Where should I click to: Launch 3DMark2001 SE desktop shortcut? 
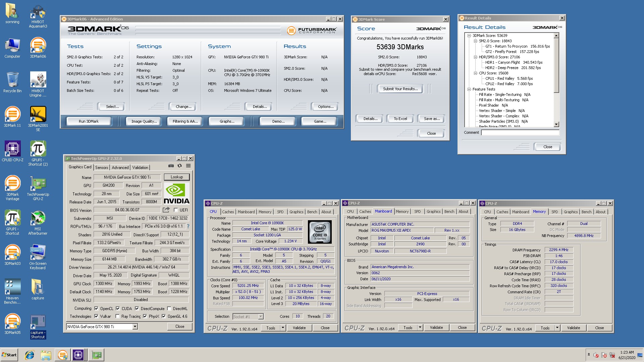[x=38, y=119]
